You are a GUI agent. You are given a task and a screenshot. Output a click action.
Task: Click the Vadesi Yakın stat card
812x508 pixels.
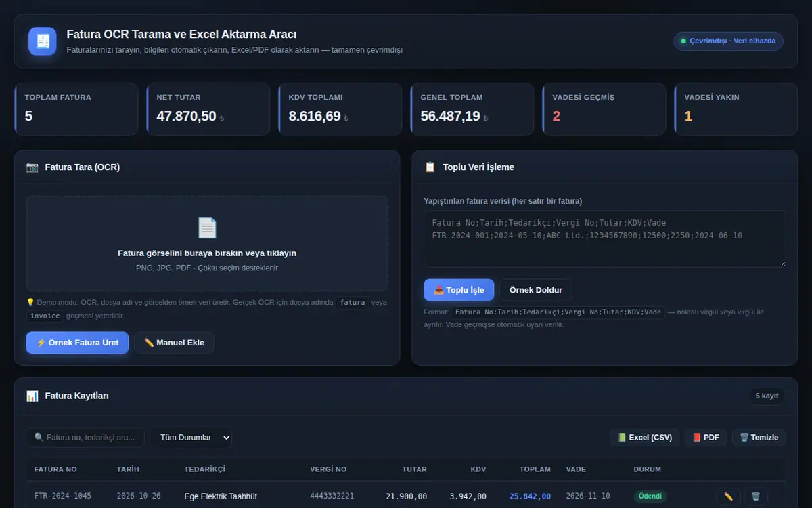point(736,109)
